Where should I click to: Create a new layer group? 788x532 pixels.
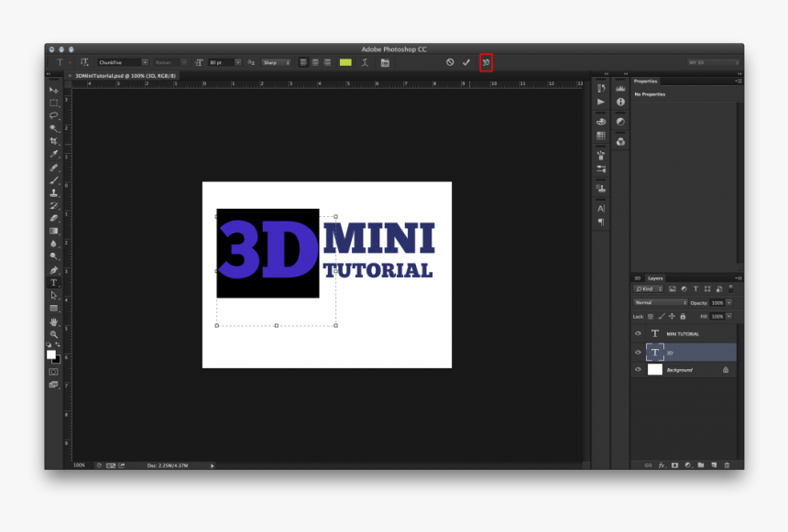click(x=701, y=465)
